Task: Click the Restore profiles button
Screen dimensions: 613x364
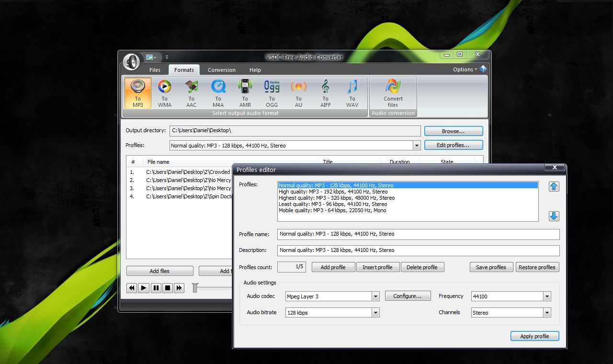Action: click(x=537, y=267)
